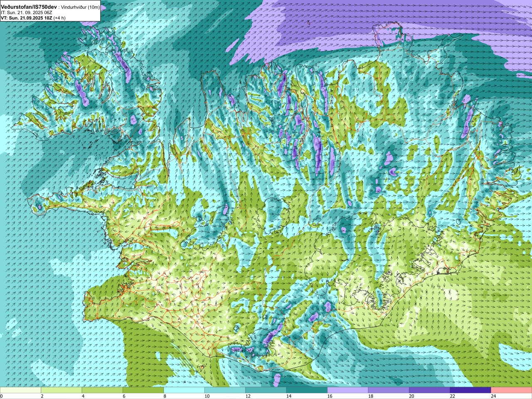Click the 2–4 m/s light green legend swatch
Screen dimensions: 532x399
click(x=61, y=390)
